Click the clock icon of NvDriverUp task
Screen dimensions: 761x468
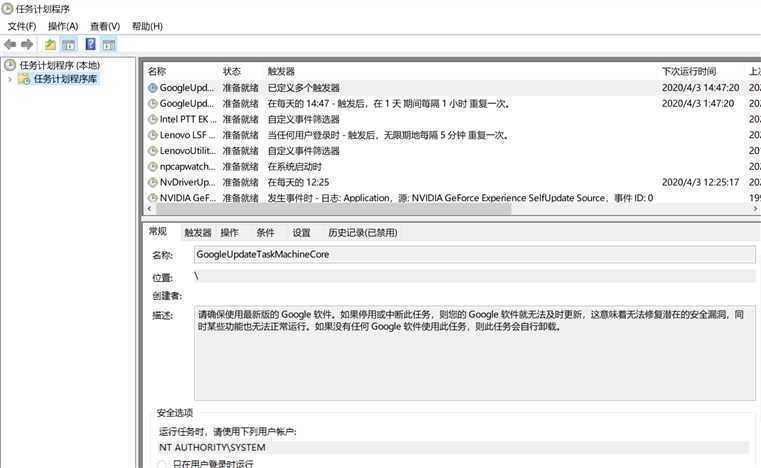point(152,183)
